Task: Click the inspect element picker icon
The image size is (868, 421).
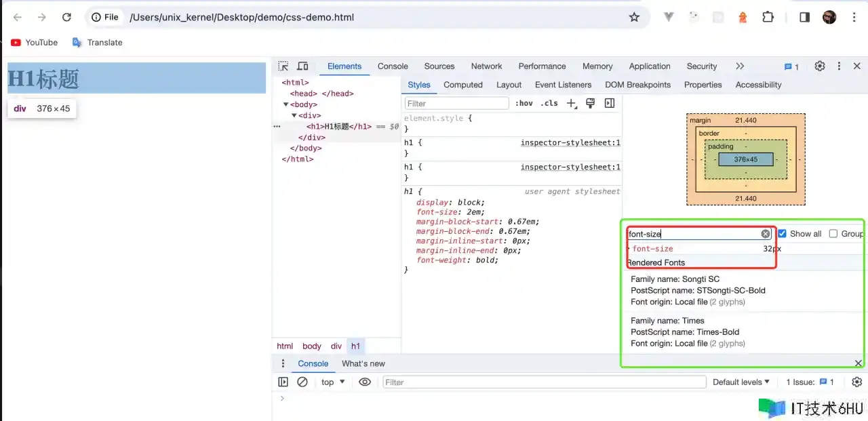Action: [x=283, y=66]
